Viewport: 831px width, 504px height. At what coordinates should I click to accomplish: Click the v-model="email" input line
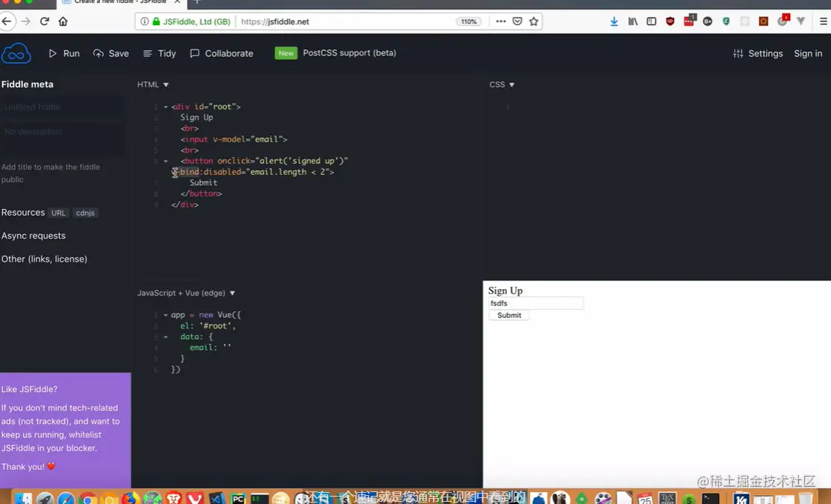pyautogui.click(x=234, y=139)
